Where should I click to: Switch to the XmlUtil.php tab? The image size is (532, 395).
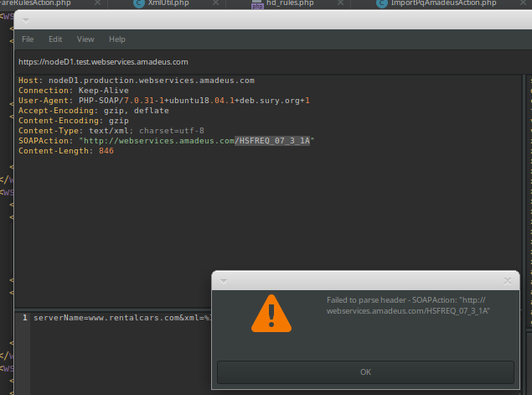[x=168, y=3]
